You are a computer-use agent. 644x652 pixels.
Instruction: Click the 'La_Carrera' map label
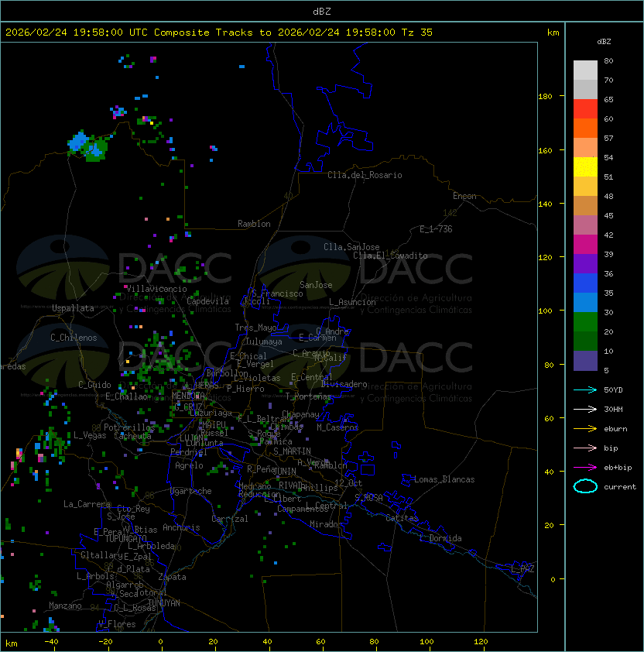[87, 504]
